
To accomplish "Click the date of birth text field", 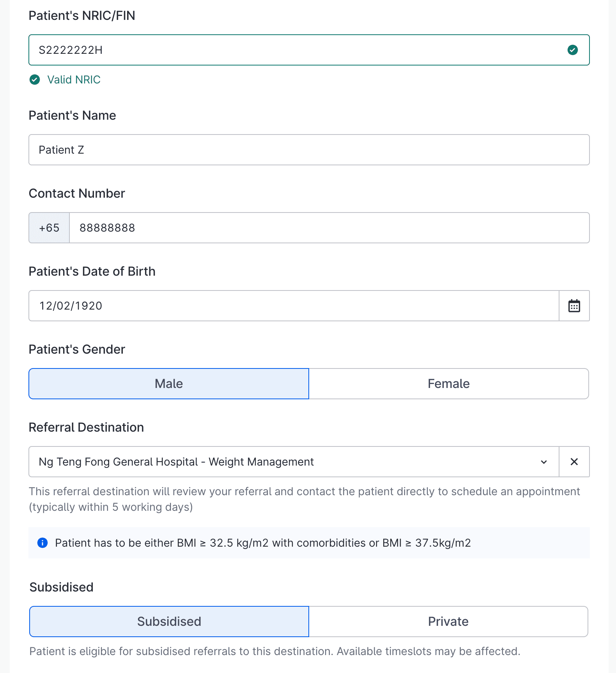I will point(294,306).
